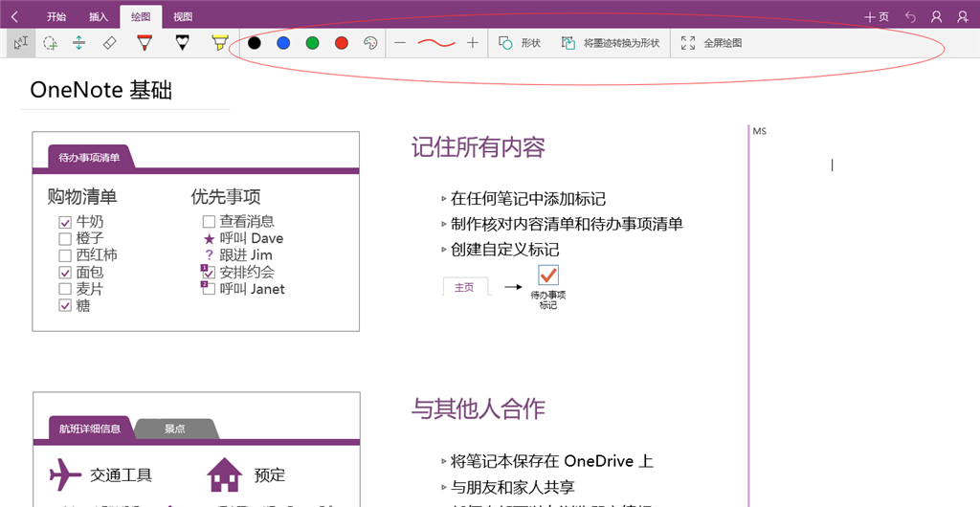
Task: Collapse bullet 与朋友和家人共享
Action: tap(444, 487)
